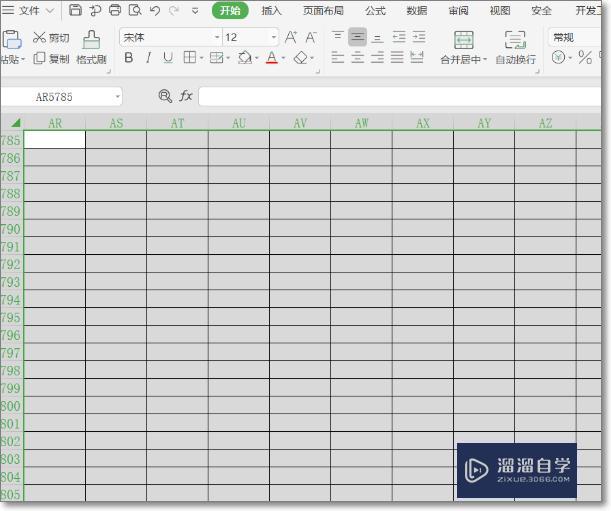Click the Undo arrow
Screen dimensions: 611x511
155,10
